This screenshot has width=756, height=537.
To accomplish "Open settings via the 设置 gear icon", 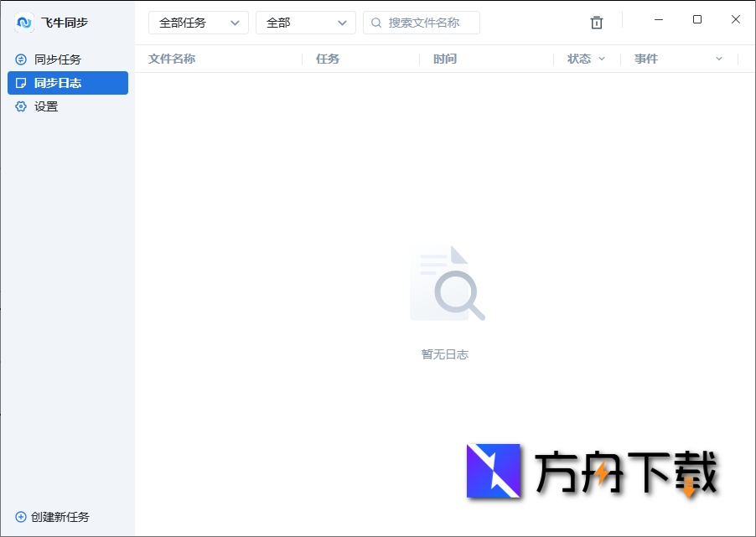I will tap(20, 106).
